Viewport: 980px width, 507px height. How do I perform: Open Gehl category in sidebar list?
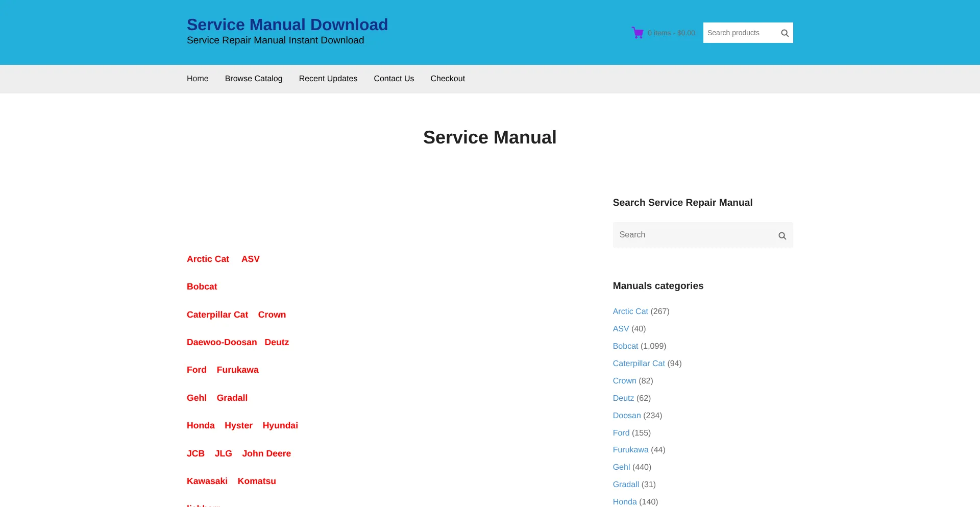tap(621, 467)
